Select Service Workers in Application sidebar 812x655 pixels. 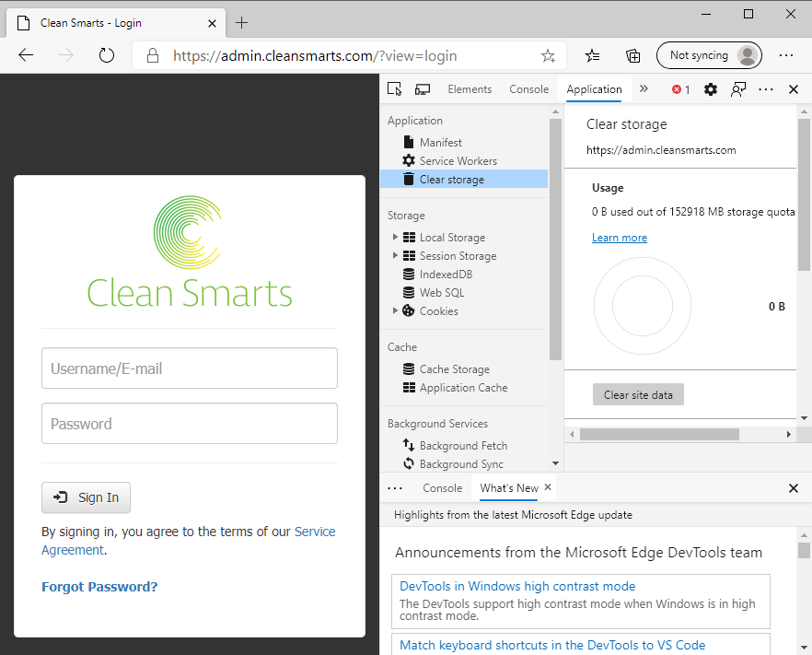click(x=458, y=161)
